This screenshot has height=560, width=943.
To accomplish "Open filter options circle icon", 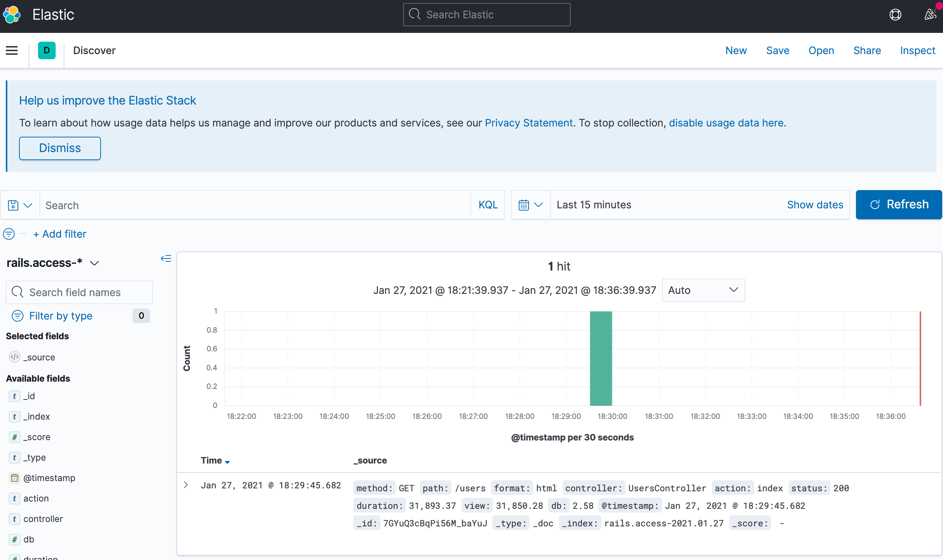I will coord(9,234).
